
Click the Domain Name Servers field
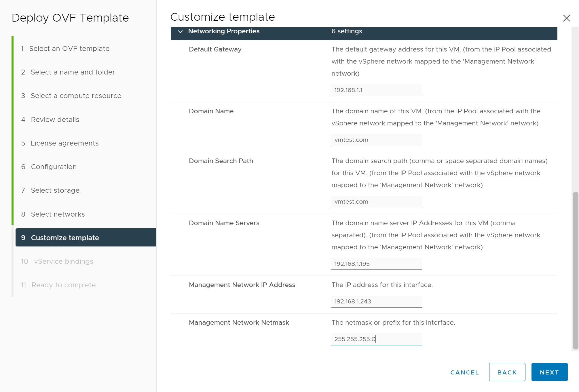376,264
